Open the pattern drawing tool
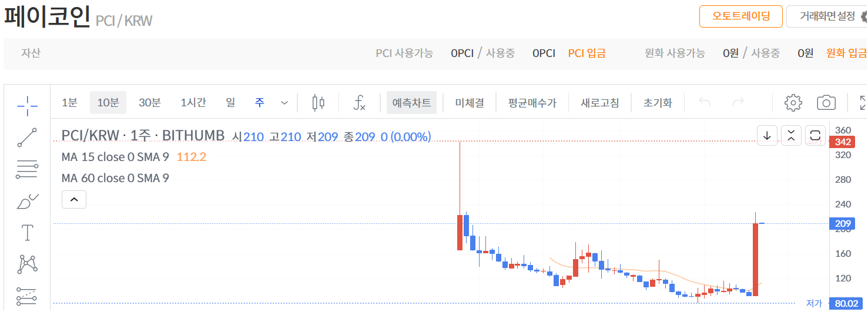This screenshot has height=312, width=868. tap(27, 264)
